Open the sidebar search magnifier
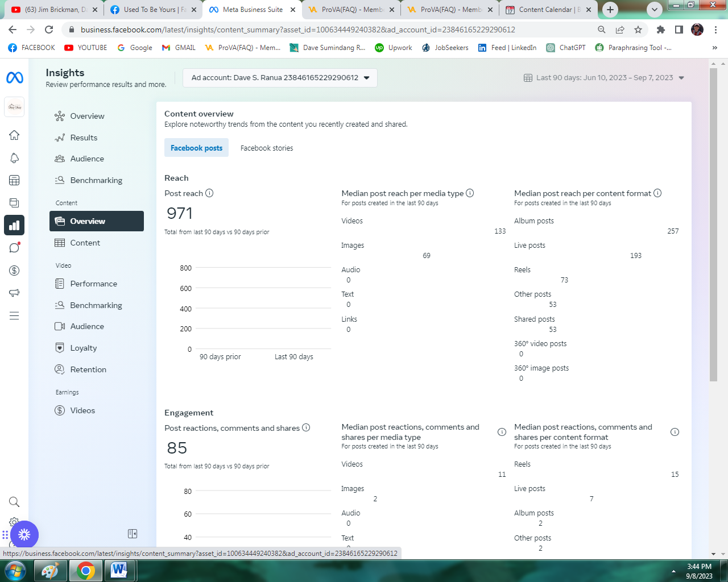This screenshot has height=582, width=728. pyautogui.click(x=14, y=502)
